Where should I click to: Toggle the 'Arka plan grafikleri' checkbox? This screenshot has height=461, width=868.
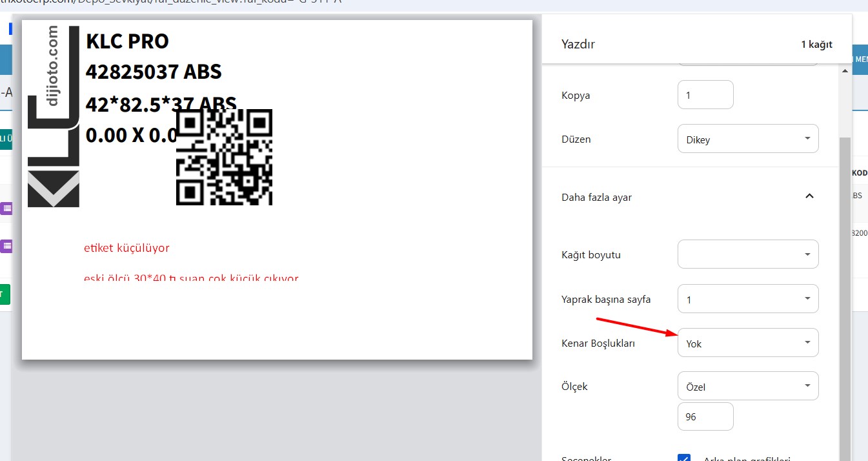click(684, 457)
